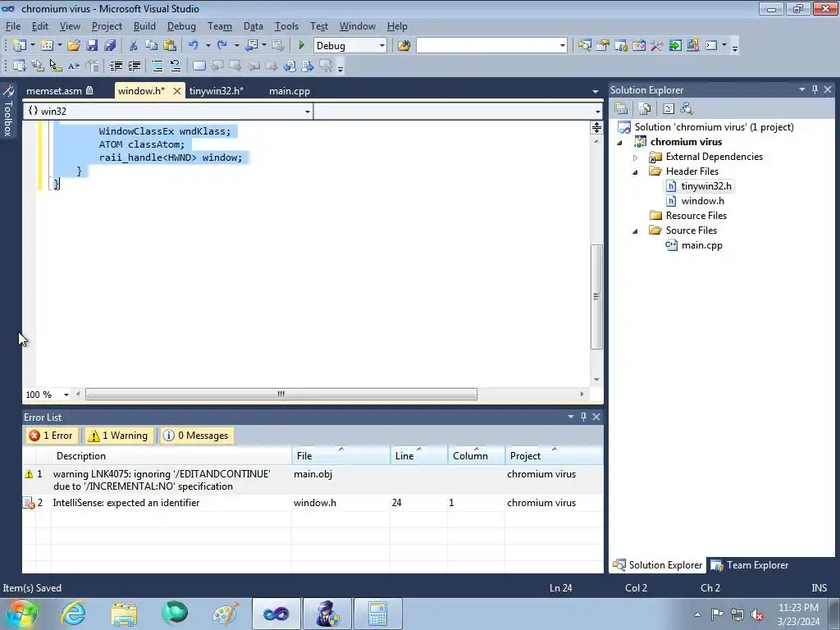The height and width of the screenshot is (630, 840).
Task: Open the empty search combo box dropdown
Action: click(562, 46)
